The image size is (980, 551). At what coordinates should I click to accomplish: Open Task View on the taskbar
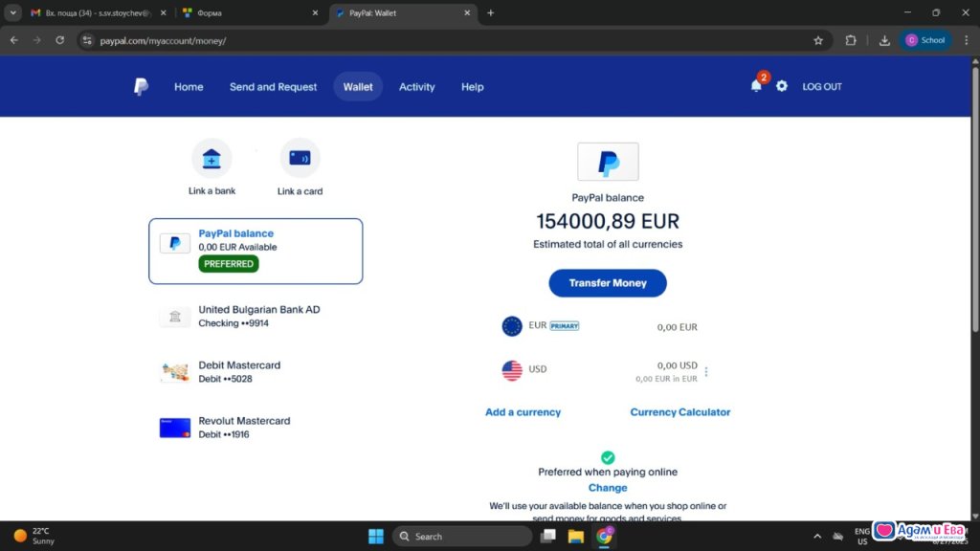(x=548, y=536)
